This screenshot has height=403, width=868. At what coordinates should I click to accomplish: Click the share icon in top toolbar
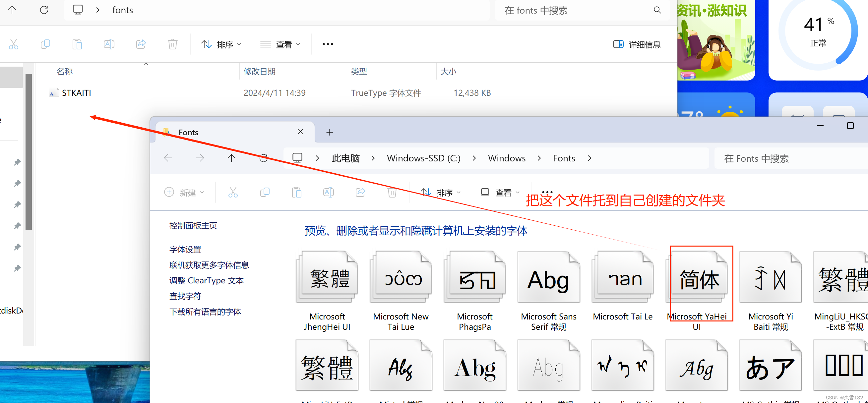(141, 44)
